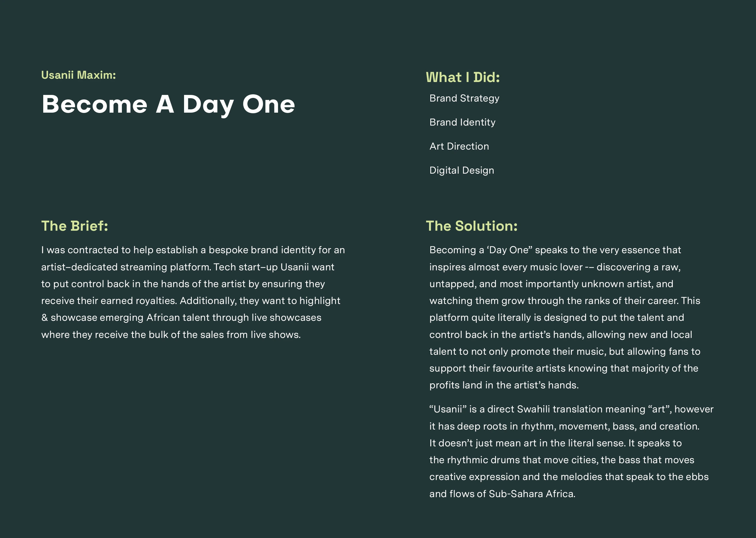
Task: Click the "Usanii Maxim:" subtitle label
Action: point(78,75)
